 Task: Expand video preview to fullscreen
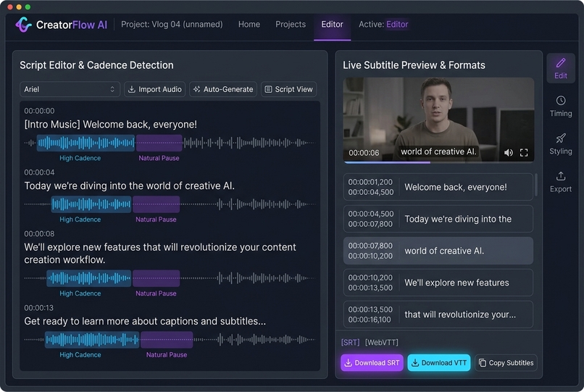point(524,152)
